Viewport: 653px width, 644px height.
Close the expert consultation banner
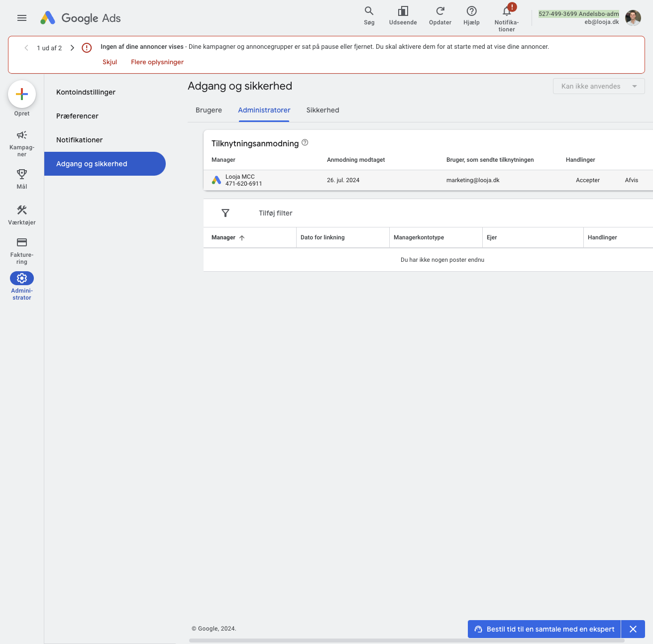click(x=633, y=629)
